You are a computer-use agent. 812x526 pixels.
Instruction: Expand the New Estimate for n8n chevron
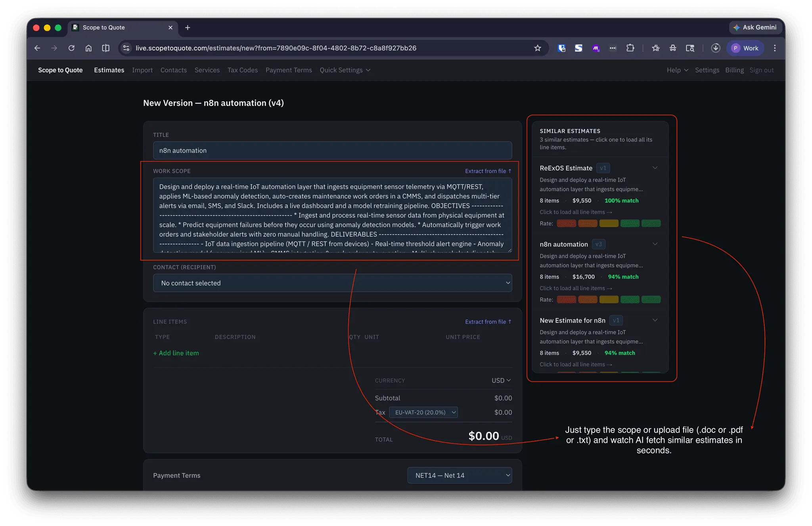pyautogui.click(x=655, y=320)
